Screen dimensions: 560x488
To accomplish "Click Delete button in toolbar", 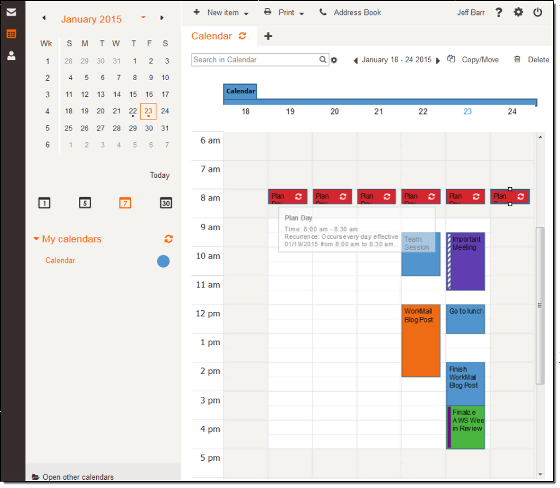I will point(531,60).
